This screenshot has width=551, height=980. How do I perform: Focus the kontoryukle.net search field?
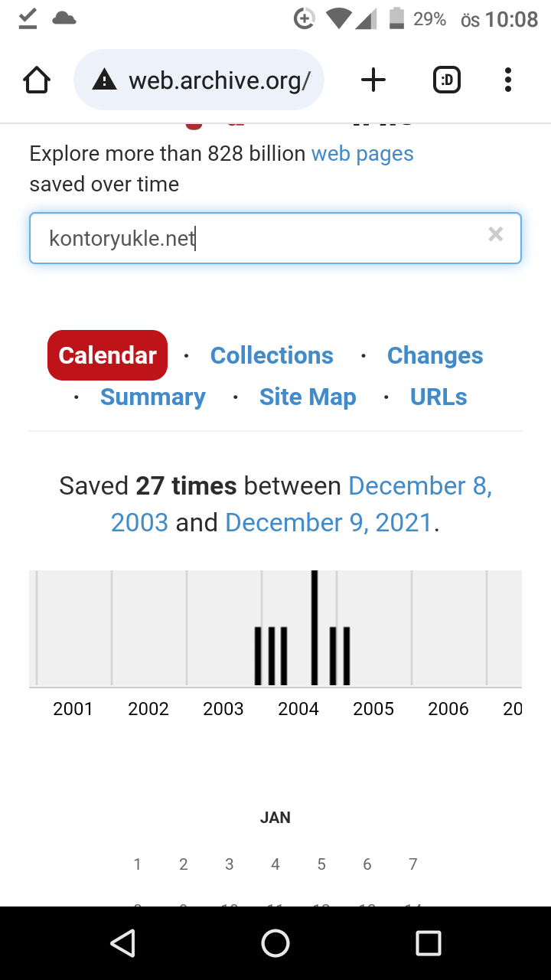click(x=275, y=238)
